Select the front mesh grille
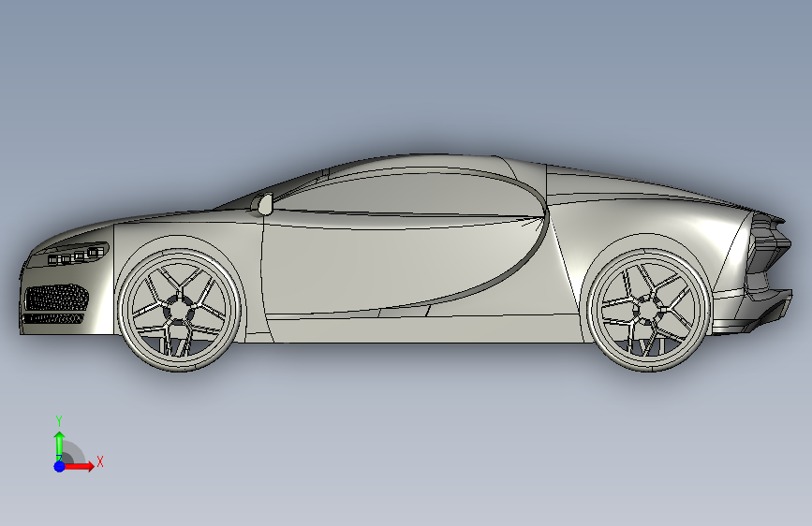812x526 pixels. [x=56, y=298]
